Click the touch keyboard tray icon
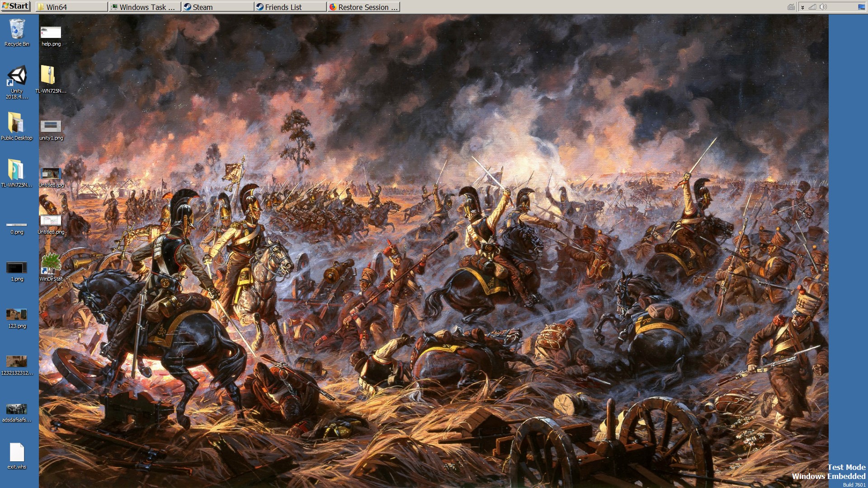This screenshot has width=868, height=488. [791, 7]
